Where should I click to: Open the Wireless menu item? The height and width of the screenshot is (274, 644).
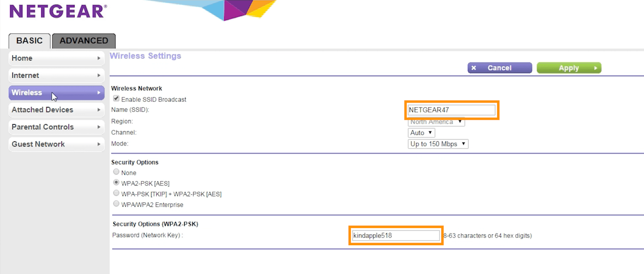(x=56, y=93)
